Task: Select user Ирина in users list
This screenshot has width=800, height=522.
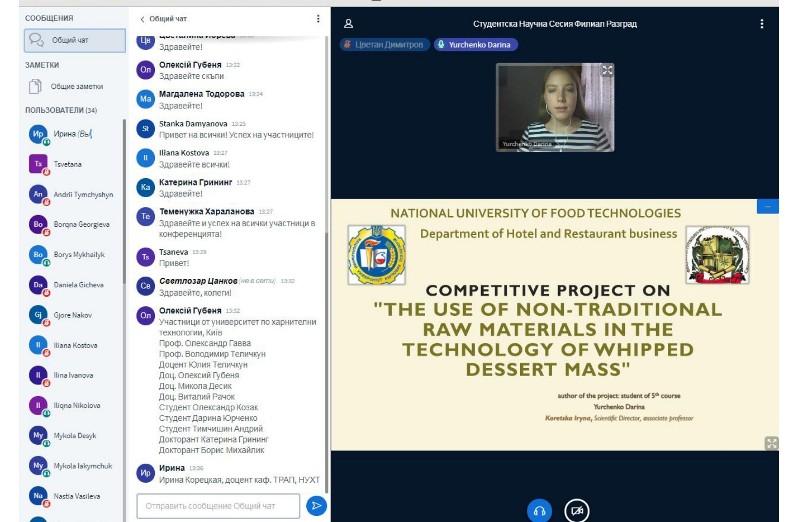Action: pos(74,134)
